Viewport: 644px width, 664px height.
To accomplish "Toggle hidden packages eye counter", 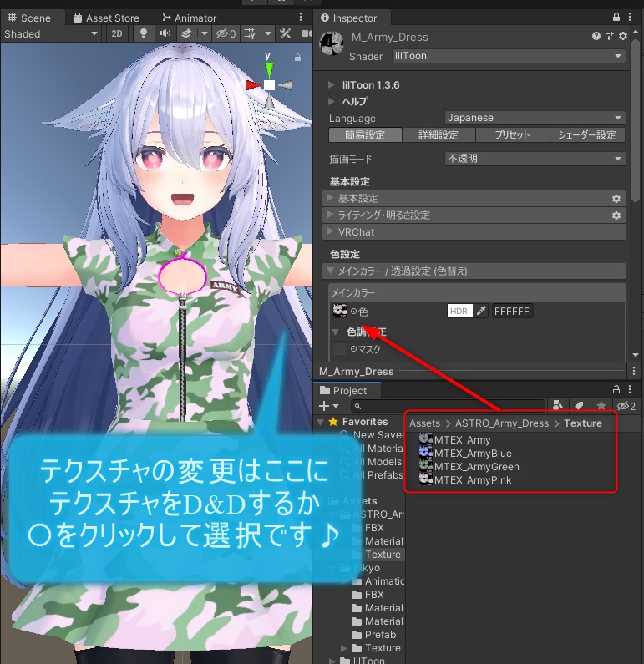I will [x=626, y=406].
